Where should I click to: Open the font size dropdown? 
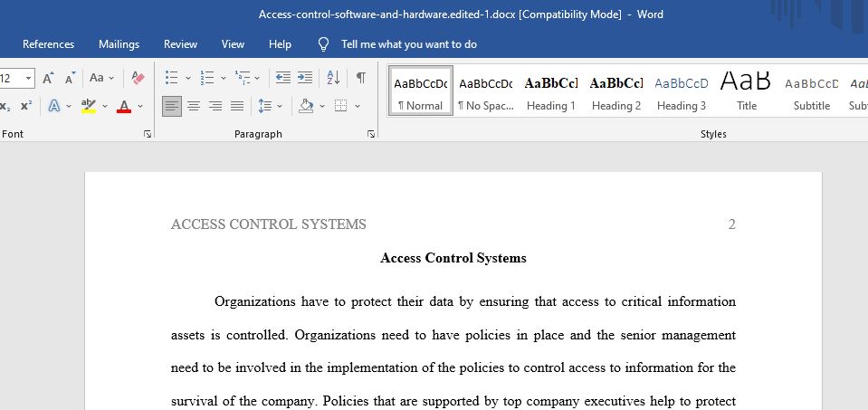coord(28,78)
